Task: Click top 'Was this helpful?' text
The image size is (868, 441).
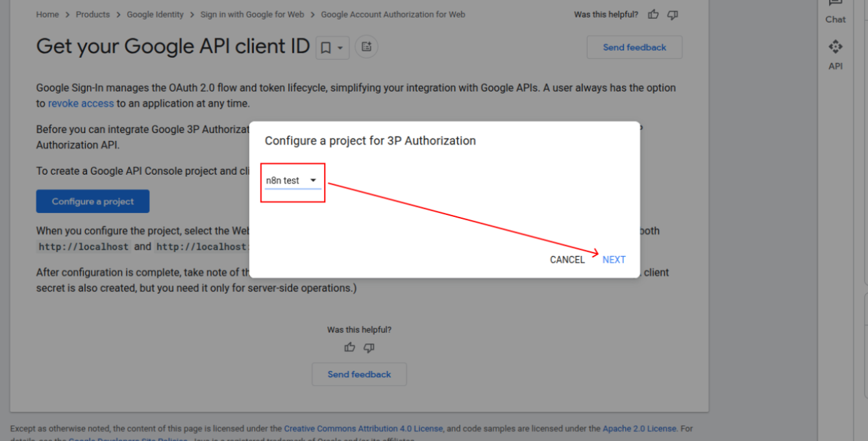Action: [x=606, y=14]
